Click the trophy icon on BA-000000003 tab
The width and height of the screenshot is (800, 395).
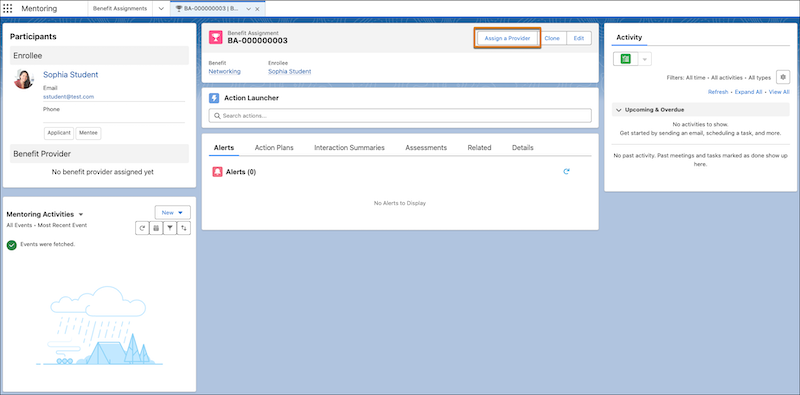[x=179, y=9]
